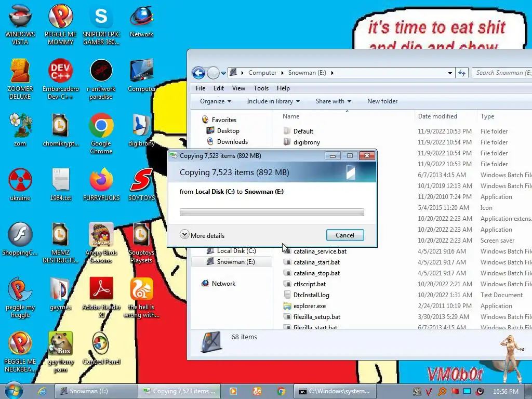This screenshot has height=399, width=532.
Task: Select the chomikrypt desktop icon
Action: point(60,129)
